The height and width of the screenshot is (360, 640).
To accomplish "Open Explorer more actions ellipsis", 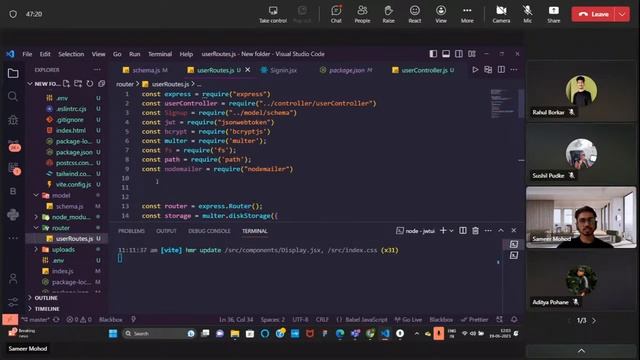I will coord(97,70).
